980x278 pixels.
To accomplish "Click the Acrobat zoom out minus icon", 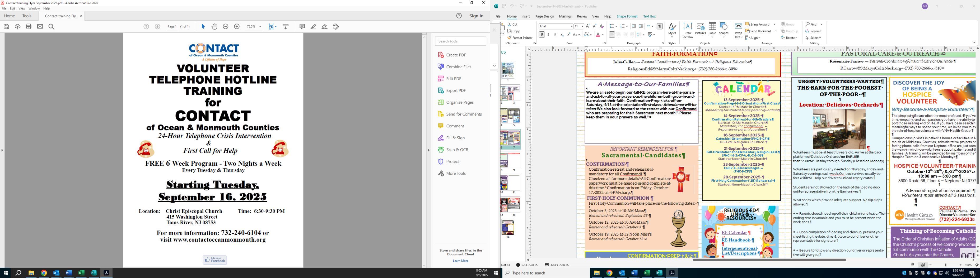I will click(x=226, y=27).
